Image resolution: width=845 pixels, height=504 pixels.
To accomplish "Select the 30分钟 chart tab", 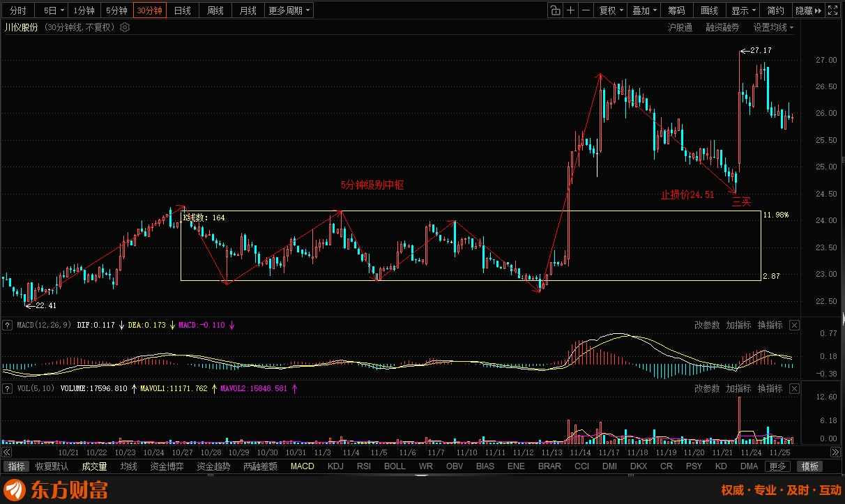I will coord(149,10).
